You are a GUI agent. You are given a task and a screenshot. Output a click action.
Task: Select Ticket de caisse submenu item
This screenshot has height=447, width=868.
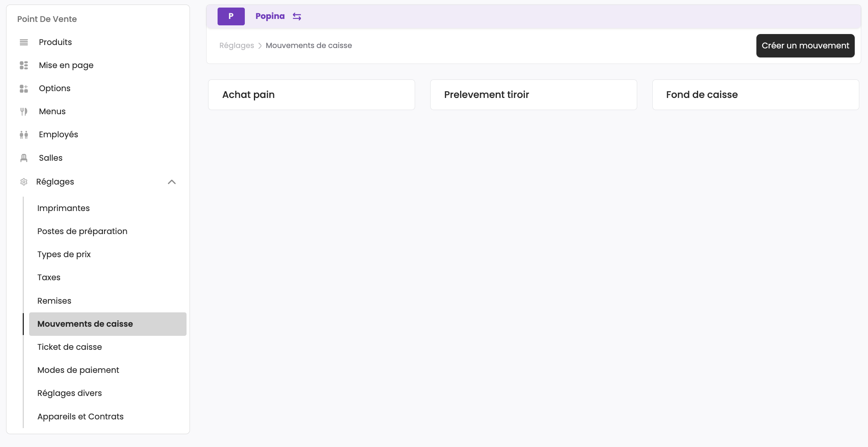click(x=70, y=347)
